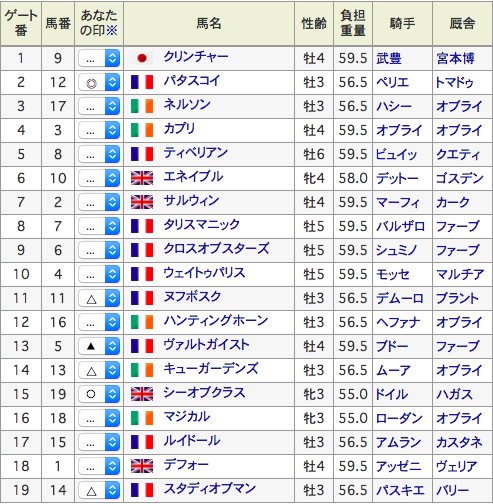Viewport: 493px width, 504px height.
Task: Open jockey page for 武豊
Action: pyautogui.click(x=389, y=59)
